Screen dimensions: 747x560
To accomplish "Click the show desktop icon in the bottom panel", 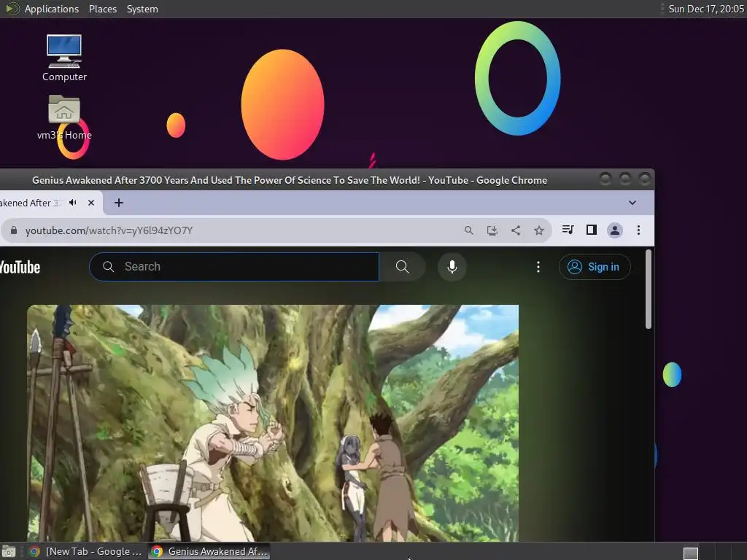I will click(9, 551).
